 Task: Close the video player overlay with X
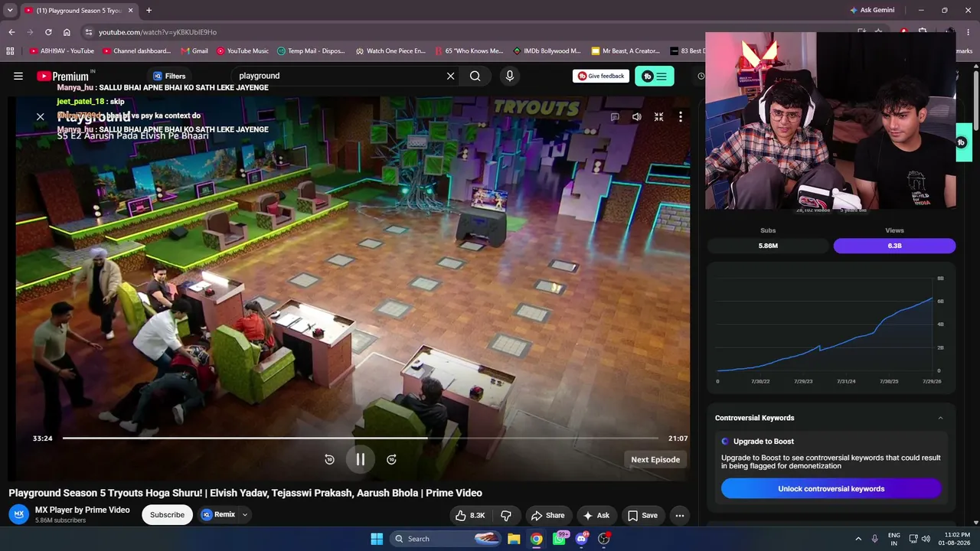[x=41, y=117]
